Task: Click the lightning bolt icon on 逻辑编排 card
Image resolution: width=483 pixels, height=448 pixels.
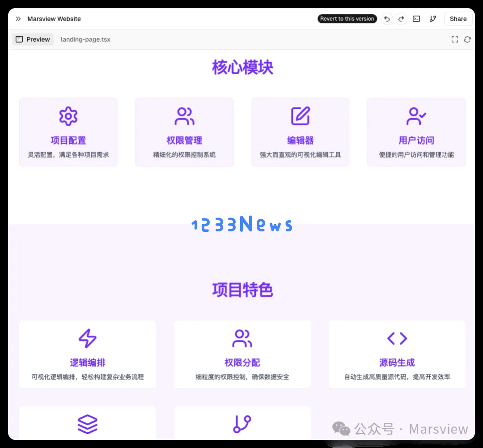Action: [88, 338]
